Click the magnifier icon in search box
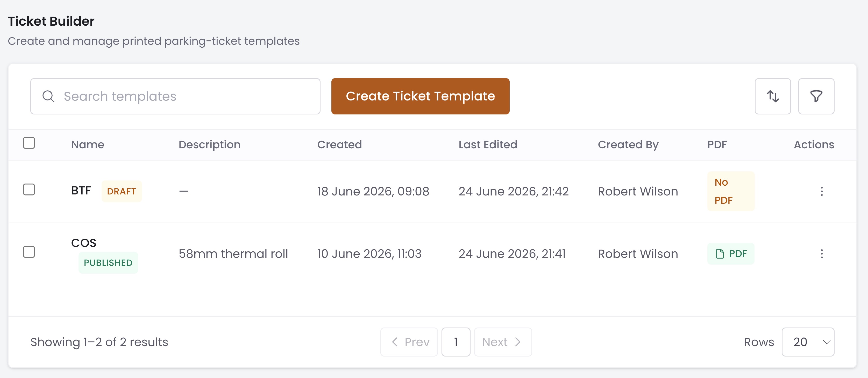Viewport: 868px width, 378px height. (x=48, y=96)
